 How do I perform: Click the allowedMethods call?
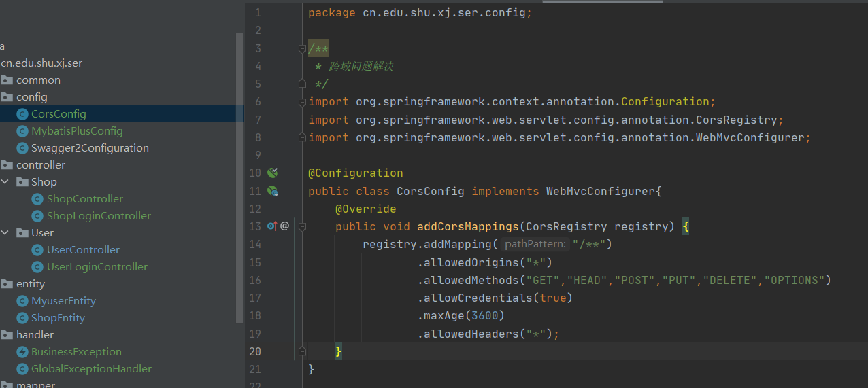tap(471, 280)
